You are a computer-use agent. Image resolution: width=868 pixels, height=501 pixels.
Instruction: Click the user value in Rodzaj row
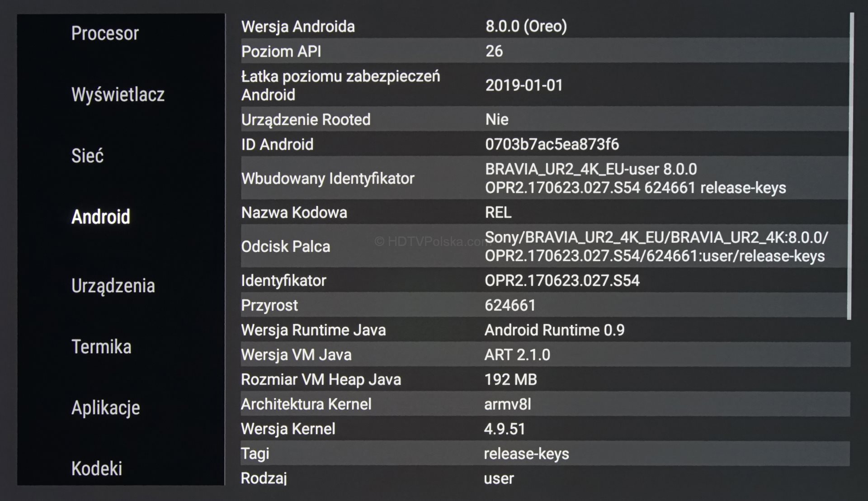tap(499, 479)
